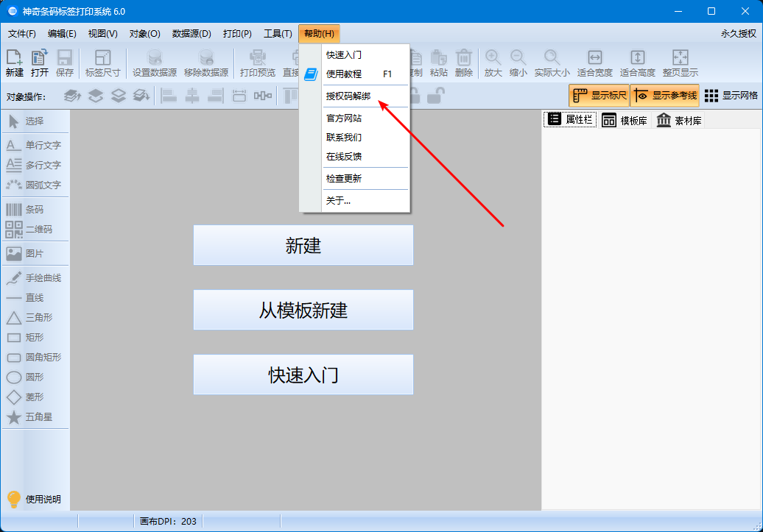Click the 整页显示 whole page icon
The image size is (763, 532).
pyautogui.click(x=681, y=63)
